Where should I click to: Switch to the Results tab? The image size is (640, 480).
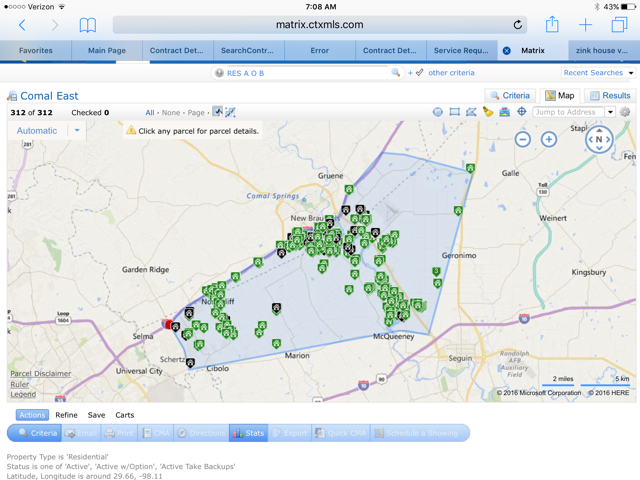(x=610, y=96)
